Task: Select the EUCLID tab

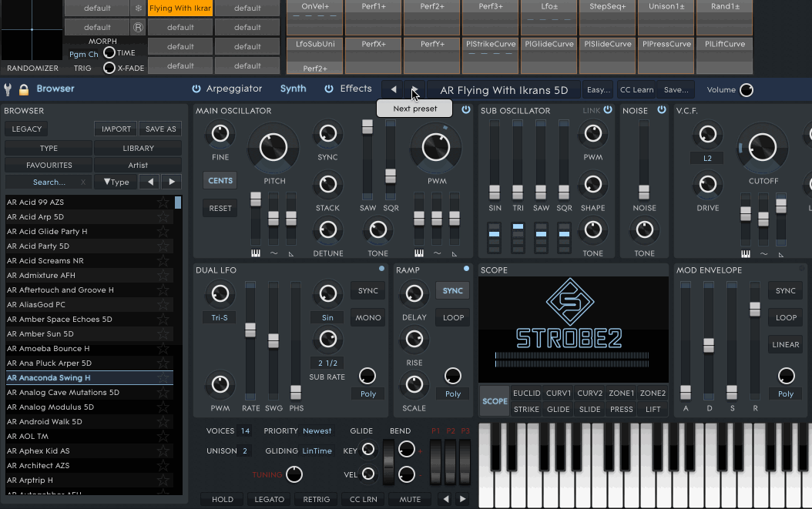Action: [x=527, y=393]
